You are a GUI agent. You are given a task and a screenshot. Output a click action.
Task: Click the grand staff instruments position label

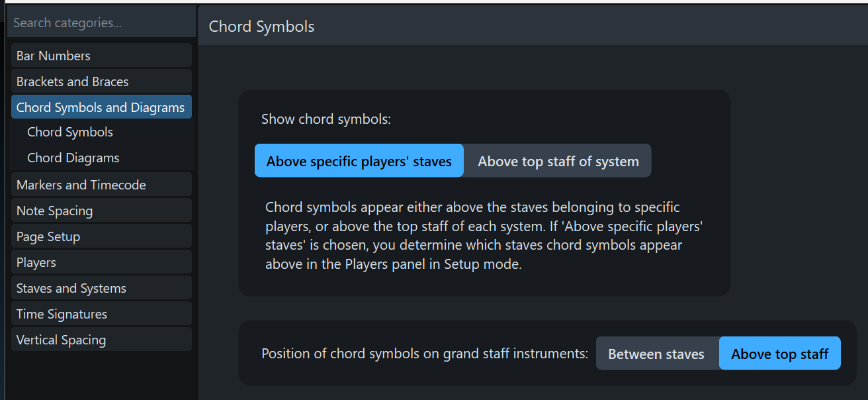(x=425, y=354)
